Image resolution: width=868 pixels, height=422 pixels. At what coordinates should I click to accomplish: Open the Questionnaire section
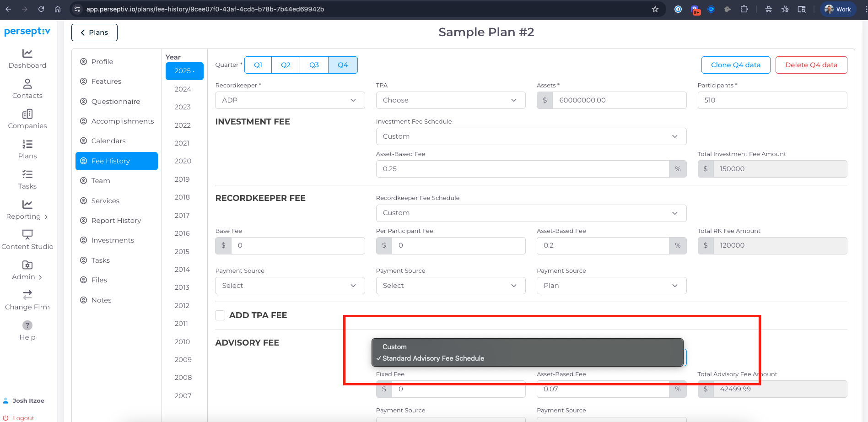pyautogui.click(x=117, y=102)
